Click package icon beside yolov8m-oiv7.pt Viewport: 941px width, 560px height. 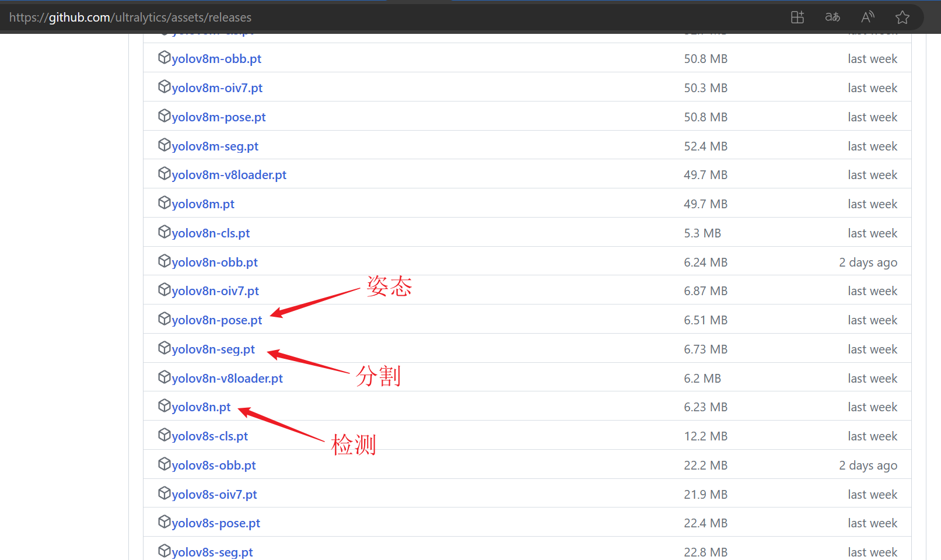tap(164, 86)
